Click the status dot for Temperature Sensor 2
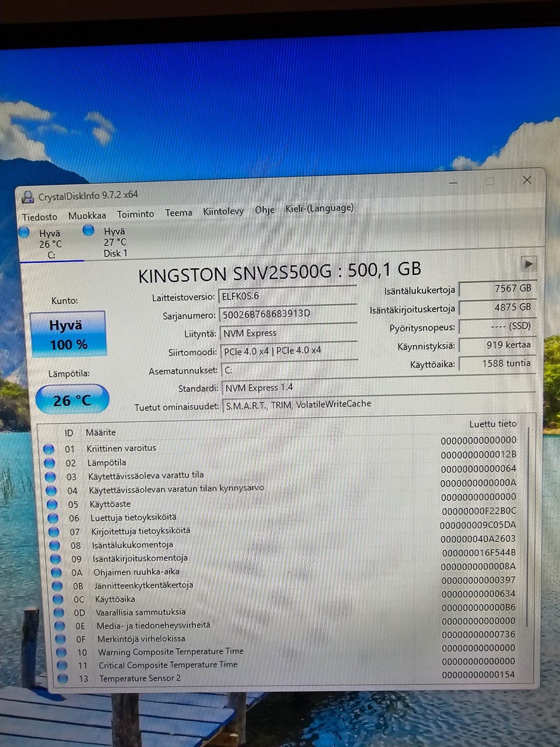560x747 pixels. (63, 679)
